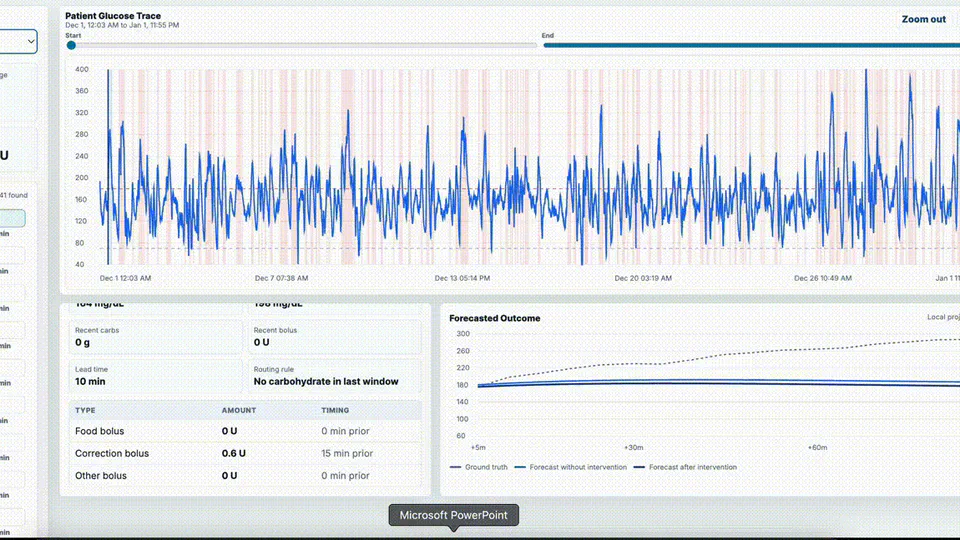Click the +60m forecast axis label
The height and width of the screenshot is (540, 960).
pyautogui.click(x=817, y=448)
